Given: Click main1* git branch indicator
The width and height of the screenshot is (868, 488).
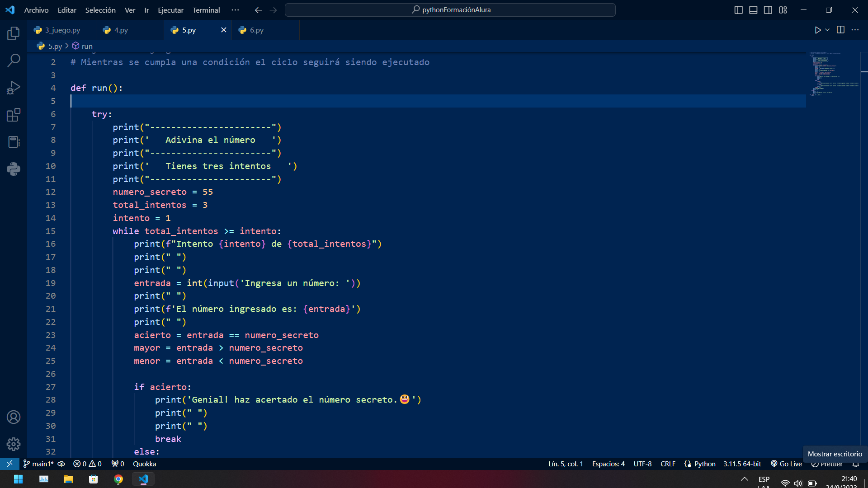Looking at the screenshot, I should click(x=38, y=464).
